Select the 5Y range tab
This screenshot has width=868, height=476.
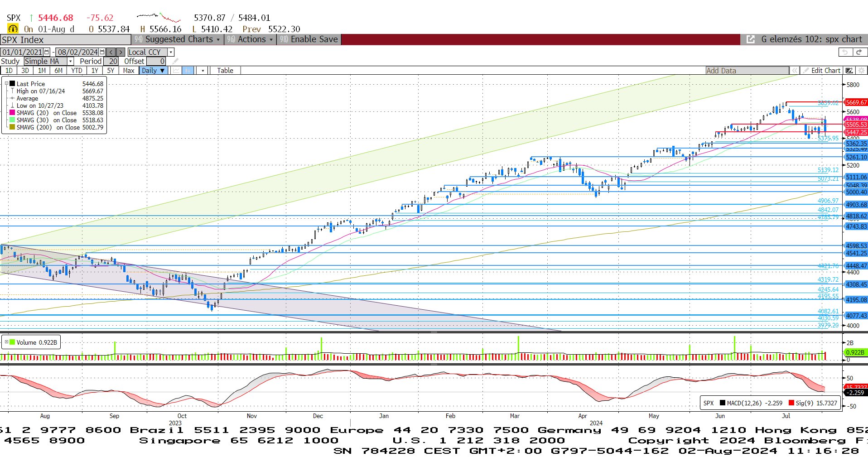coord(111,70)
